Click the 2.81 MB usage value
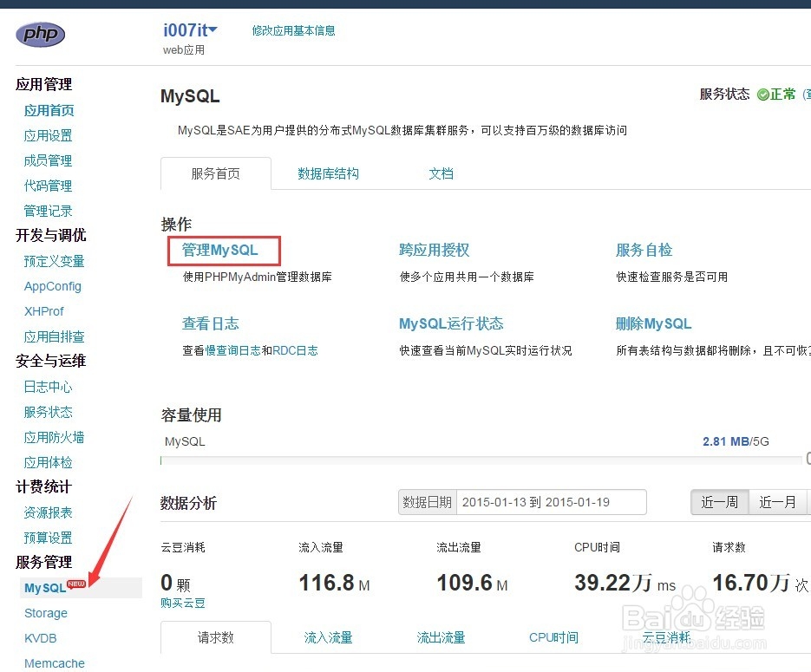Screen dimensions: 811x672 [x=726, y=441]
